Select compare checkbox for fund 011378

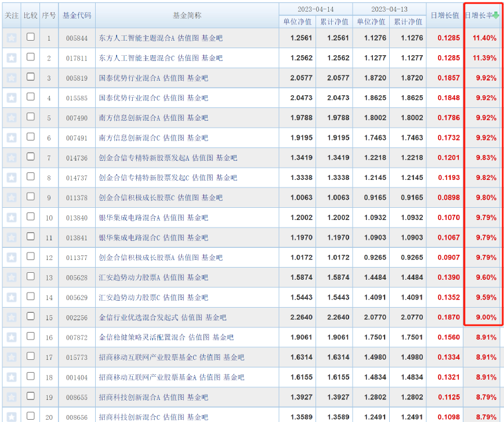(31, 197)
